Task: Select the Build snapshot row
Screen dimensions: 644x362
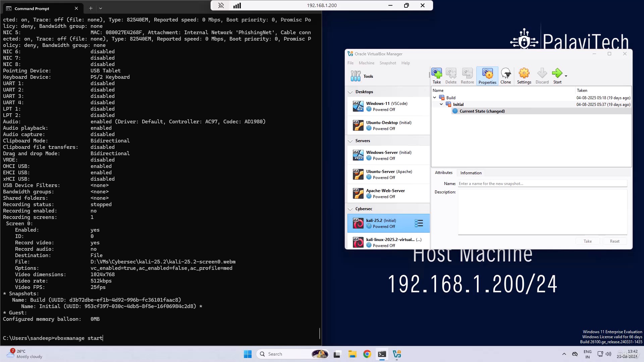Action: (531, 98)
